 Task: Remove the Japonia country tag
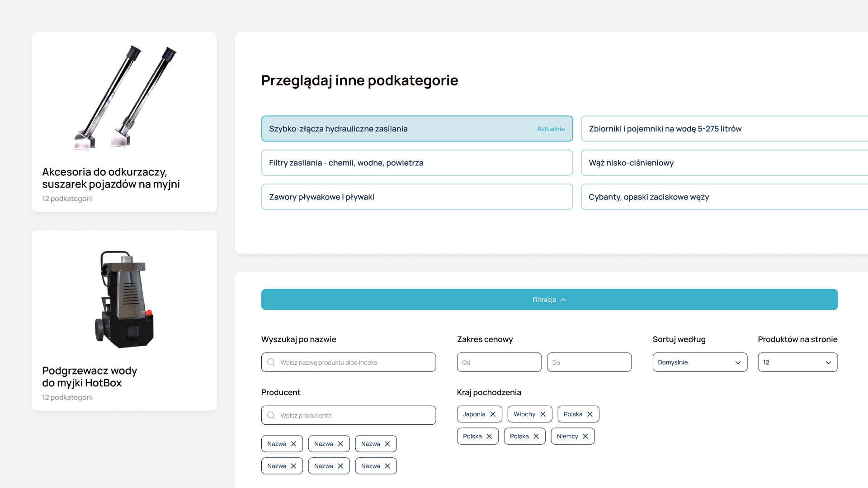[493, 414]
